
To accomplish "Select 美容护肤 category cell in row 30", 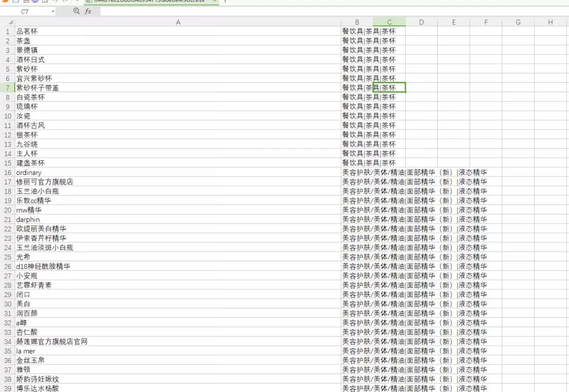I will click(x=357, y=304).
